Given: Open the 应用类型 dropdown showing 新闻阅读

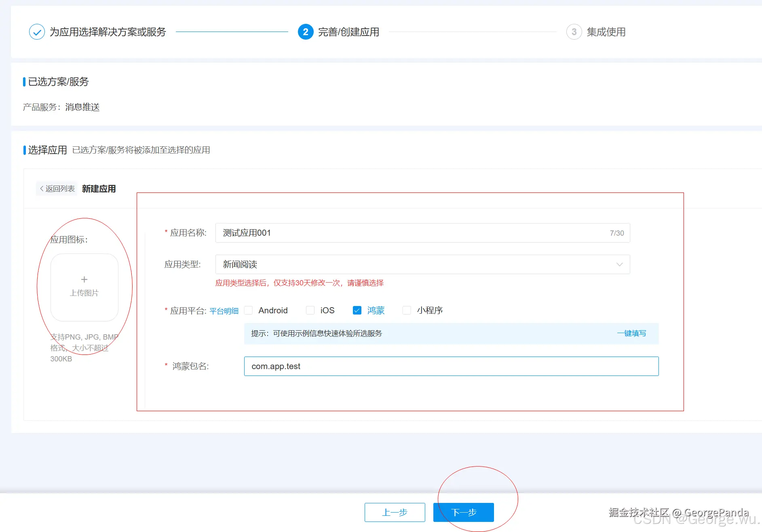Looking at the screenshot, I should 422,264.
